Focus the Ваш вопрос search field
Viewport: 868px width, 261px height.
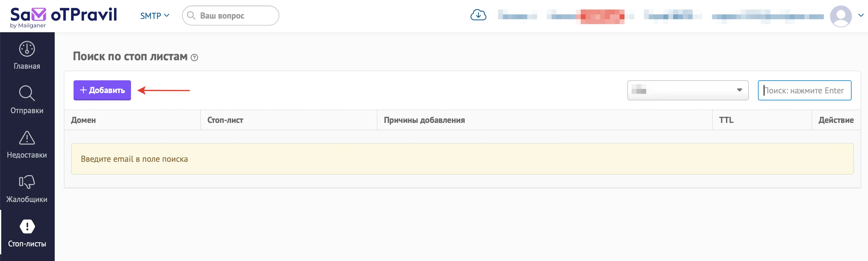click(x=230, y=16)
